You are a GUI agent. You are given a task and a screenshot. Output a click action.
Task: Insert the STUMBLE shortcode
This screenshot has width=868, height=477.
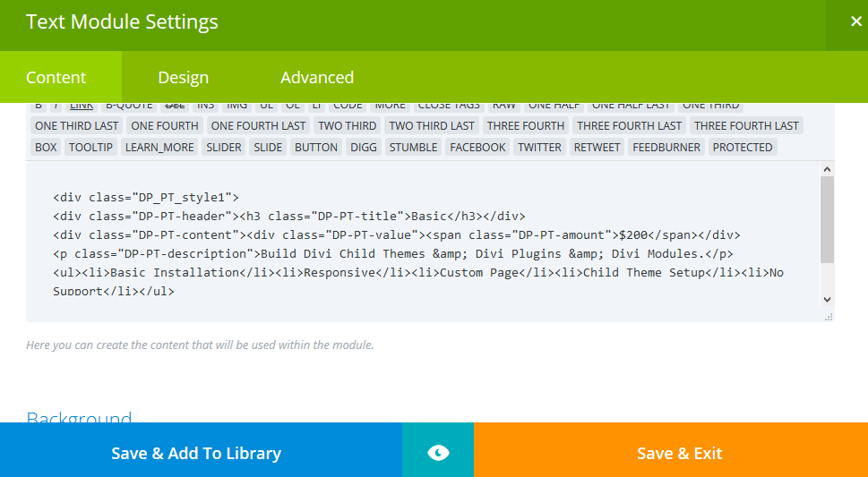pos(413,147)
